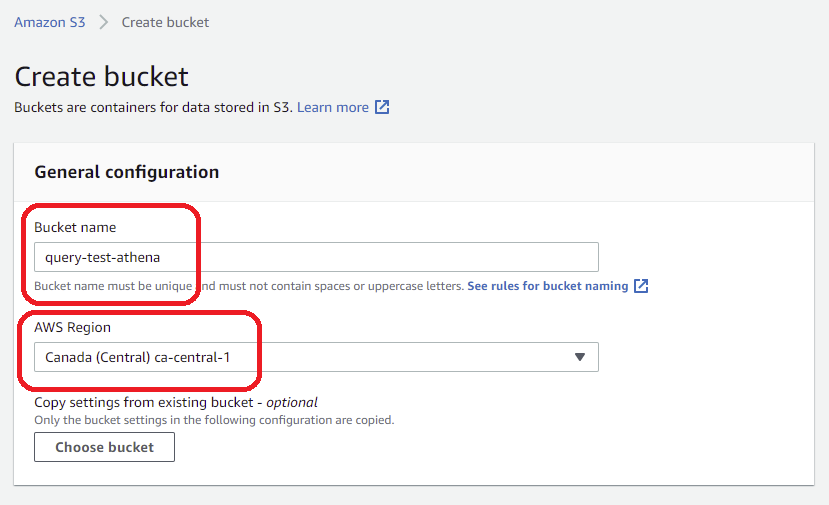Focus the Bucket name input field
This screenshot has height=505, width=829.
pos(316,257)
